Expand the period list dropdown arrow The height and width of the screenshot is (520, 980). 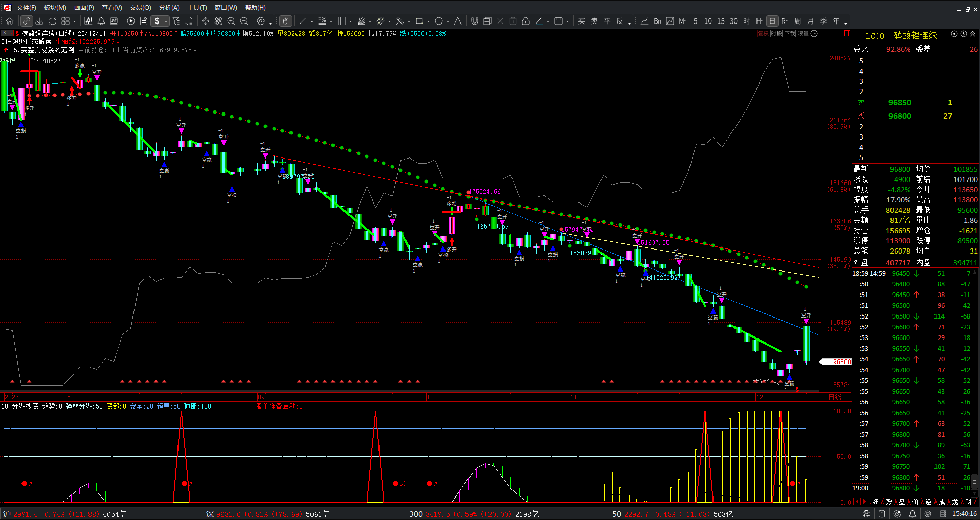(x=845, y=22)
